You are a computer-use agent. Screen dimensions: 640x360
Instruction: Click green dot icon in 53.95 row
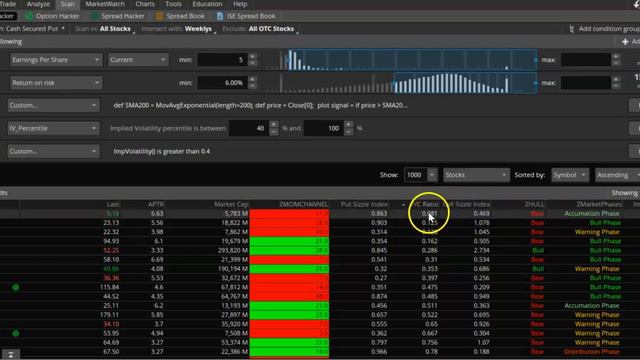pos(16,333)
